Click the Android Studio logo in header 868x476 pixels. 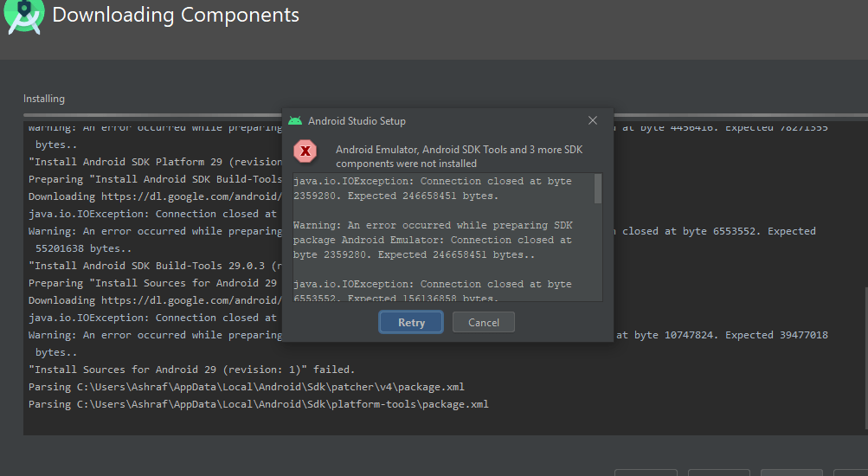(x=24, y=16)
